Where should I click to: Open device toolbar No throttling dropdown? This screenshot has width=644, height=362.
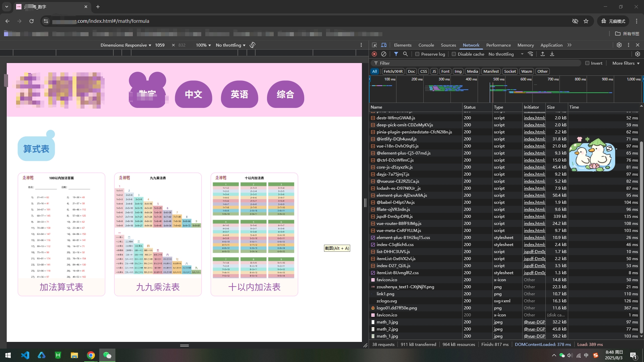pyautogui.click(x=231, y=45)
